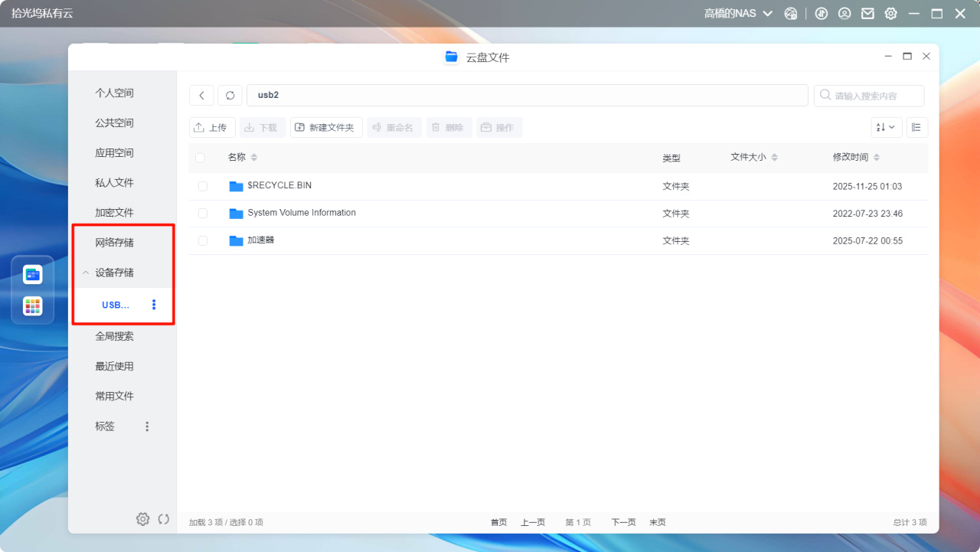This screenshot has width=980, height=552.
Task: Go back with the left arrow button
Action: pos(201,96)
